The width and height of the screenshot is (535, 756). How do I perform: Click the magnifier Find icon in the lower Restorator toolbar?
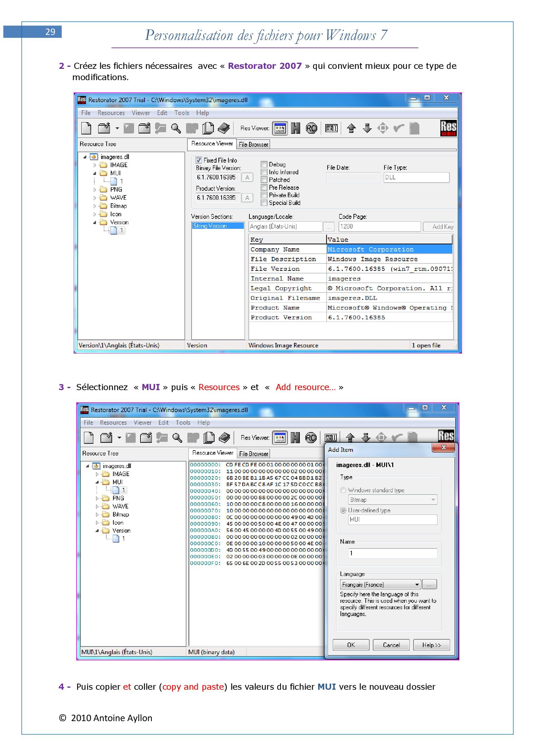[x=177, y=438]
